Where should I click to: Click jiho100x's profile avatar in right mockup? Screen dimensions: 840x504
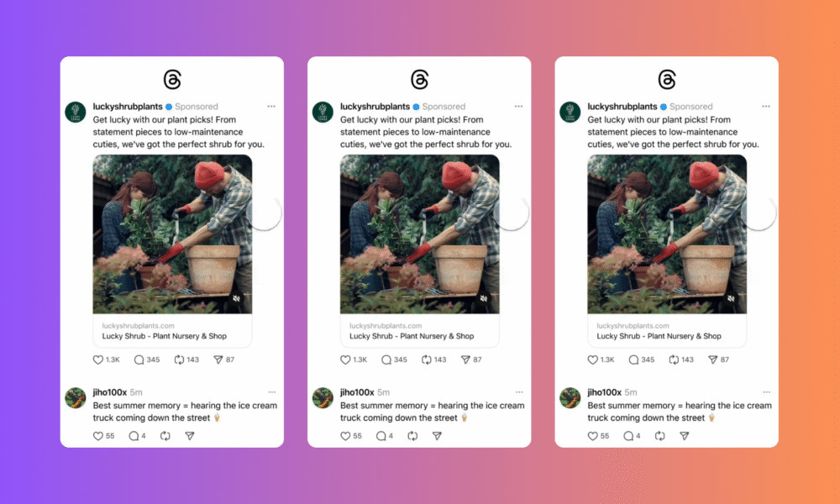tap(570, 398)
